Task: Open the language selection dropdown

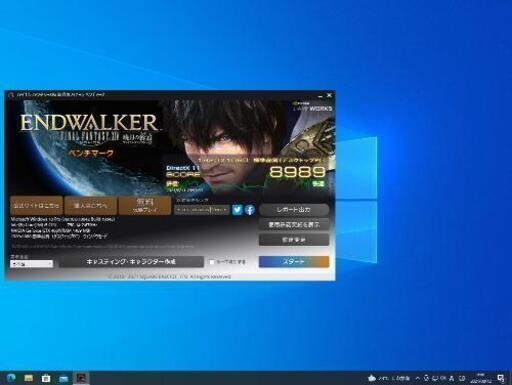Action: (32, 264)
